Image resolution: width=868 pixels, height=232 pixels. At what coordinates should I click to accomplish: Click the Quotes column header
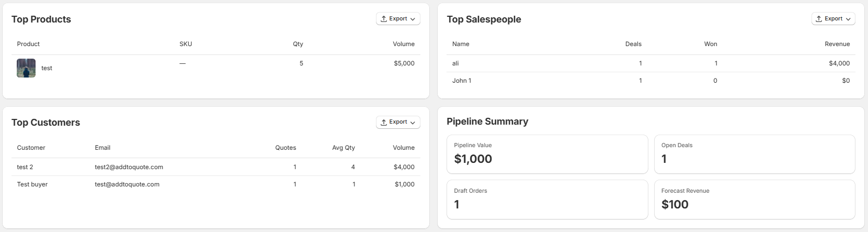coord(285,148)
